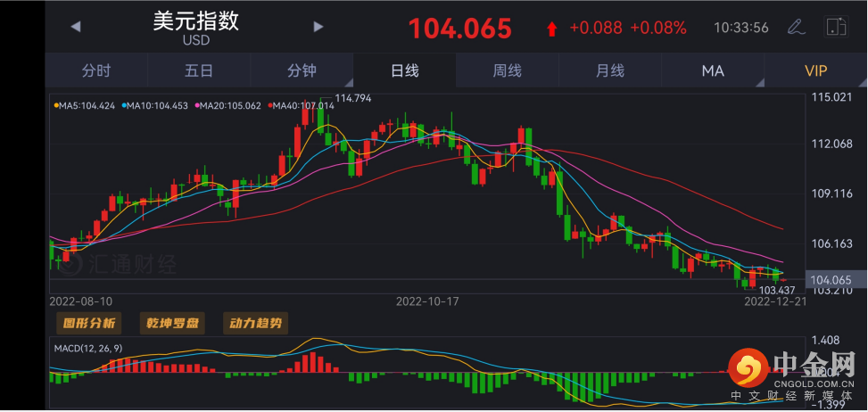Open the 分钟 interval selector

pos(302,70)
